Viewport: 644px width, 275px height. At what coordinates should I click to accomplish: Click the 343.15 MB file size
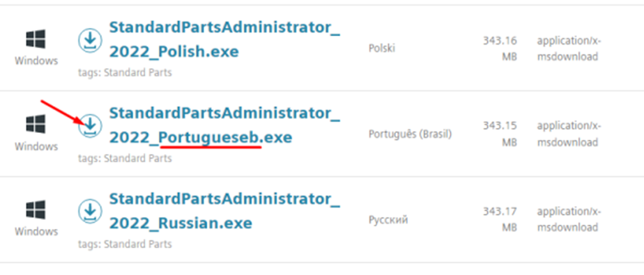coord(500,134)
